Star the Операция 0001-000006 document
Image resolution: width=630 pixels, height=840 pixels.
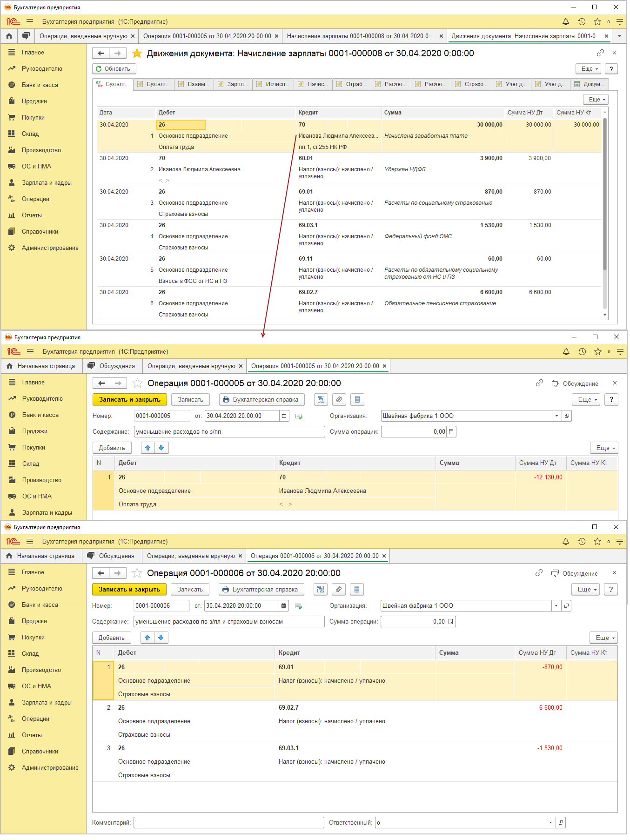click(x=137, y=573)
